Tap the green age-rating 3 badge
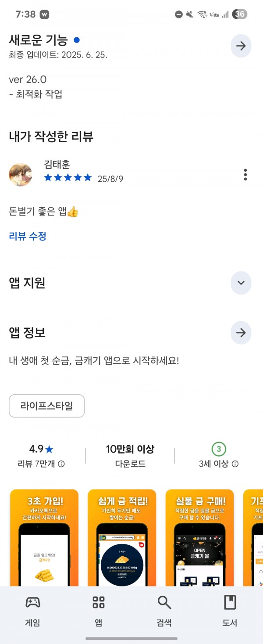Image resolution: width=263 pixels, height=644 pixels. tap(219, 449)
